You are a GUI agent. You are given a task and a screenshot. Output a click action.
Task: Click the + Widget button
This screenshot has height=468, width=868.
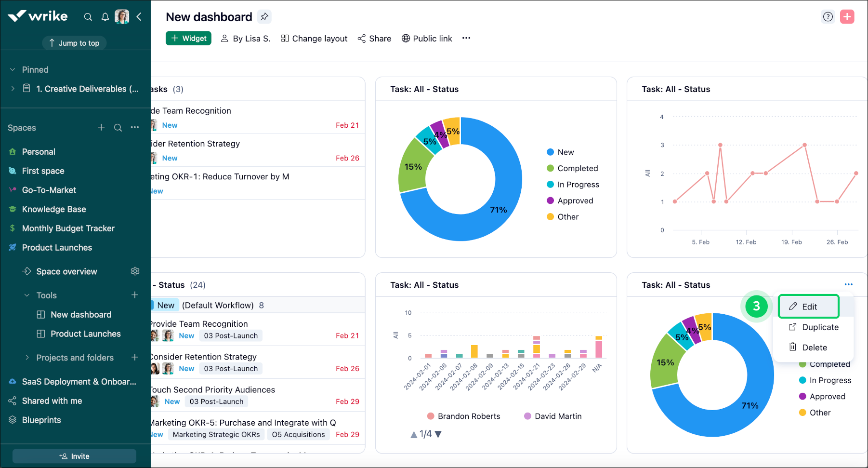click(x=188, y=38)
